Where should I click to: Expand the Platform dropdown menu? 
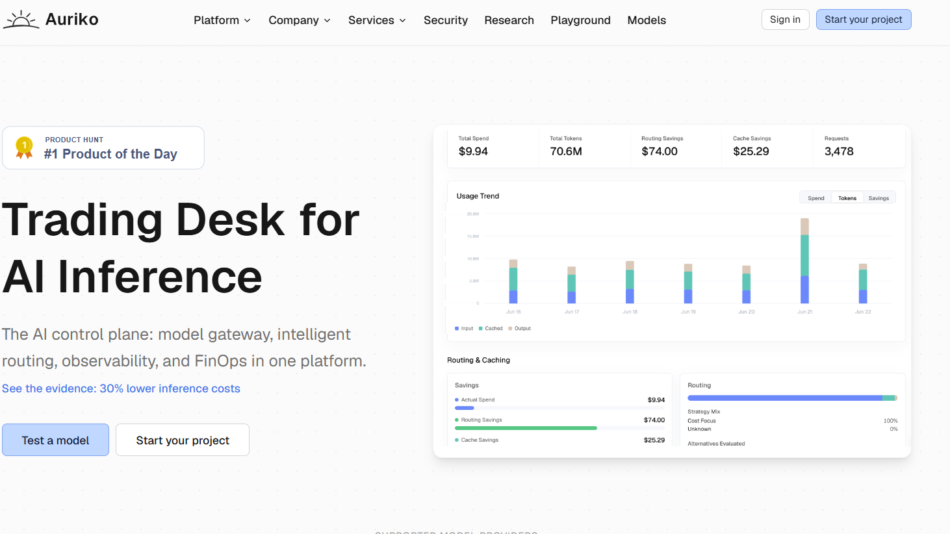(222, 20)
